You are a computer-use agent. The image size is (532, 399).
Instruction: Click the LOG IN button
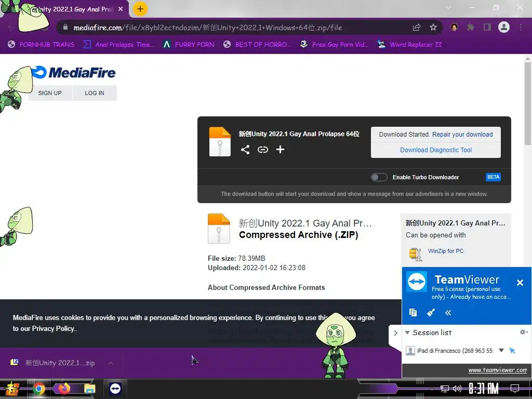pyautogui.click(x=95, y=93)
